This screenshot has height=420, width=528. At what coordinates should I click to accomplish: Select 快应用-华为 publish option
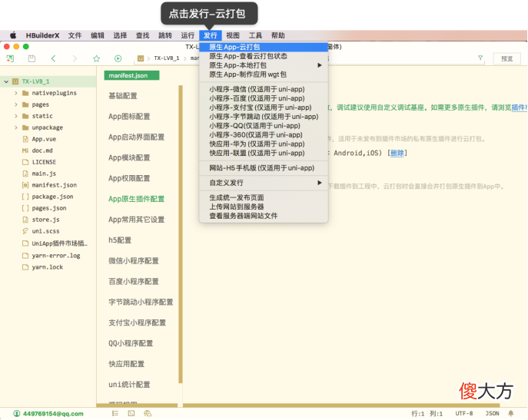coord(264,144)
